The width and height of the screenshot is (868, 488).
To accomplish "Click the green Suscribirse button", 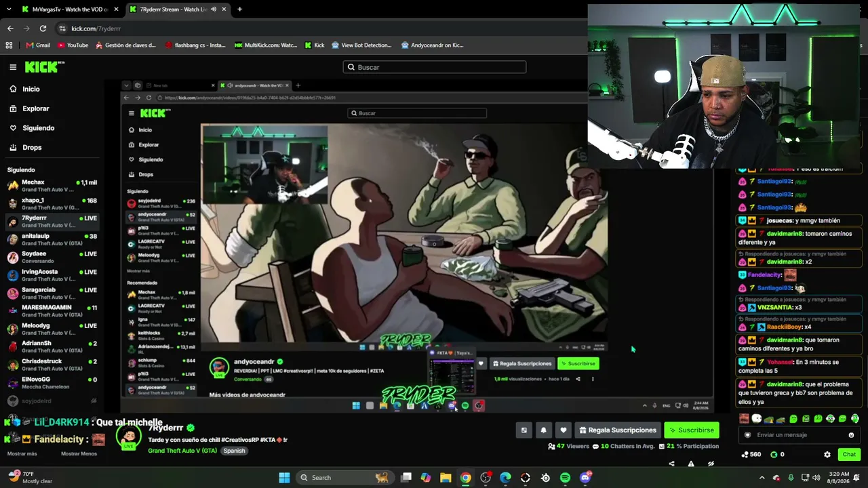I will tap(691, 430).
